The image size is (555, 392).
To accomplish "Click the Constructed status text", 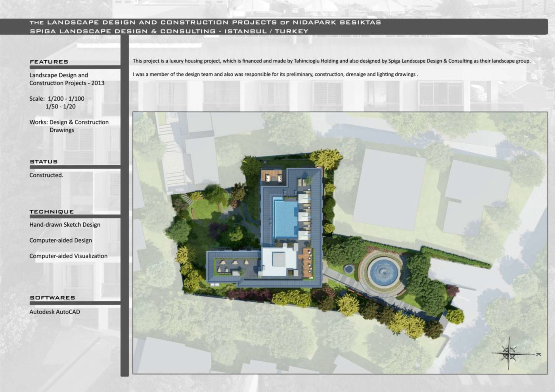I will tap(46, 175).
